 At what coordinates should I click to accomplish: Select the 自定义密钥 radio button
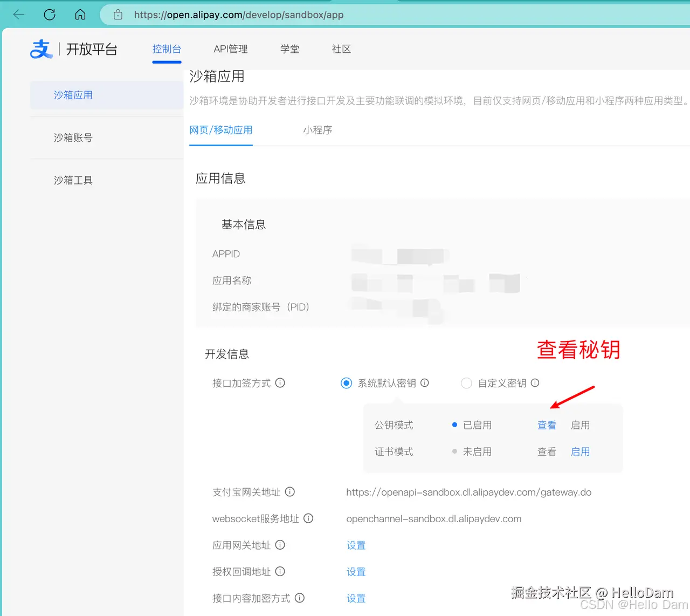[466, 383]
